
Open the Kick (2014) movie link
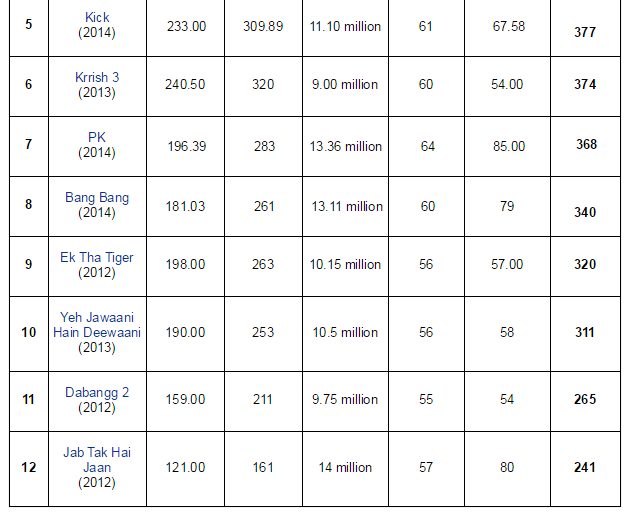click(x=97, y=17)
